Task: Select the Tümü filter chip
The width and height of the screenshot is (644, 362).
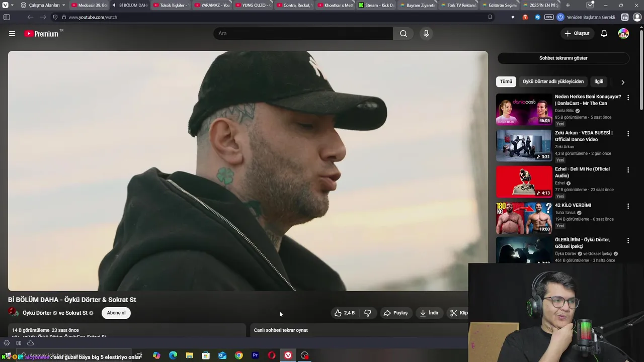Action: pyautogui.click(x=506, y=81)
